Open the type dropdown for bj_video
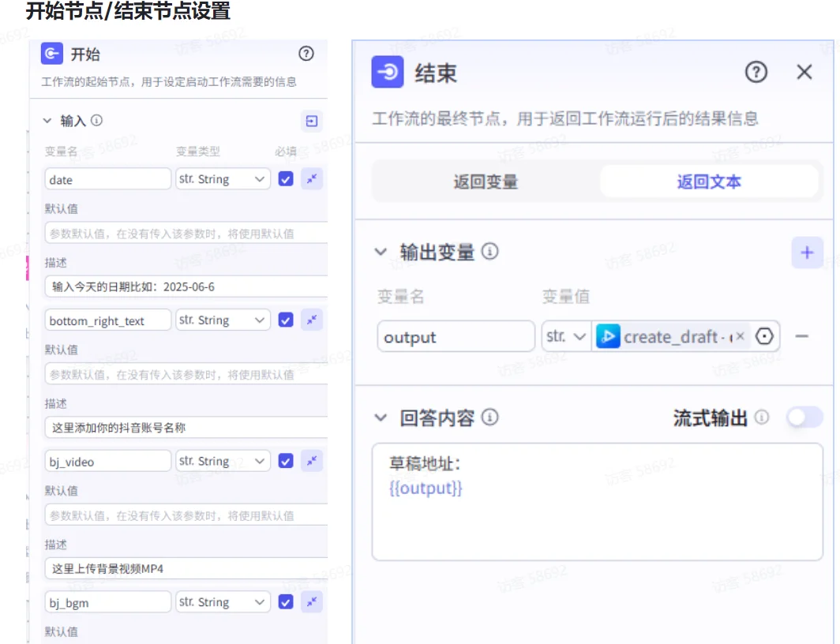 (223, 461)
